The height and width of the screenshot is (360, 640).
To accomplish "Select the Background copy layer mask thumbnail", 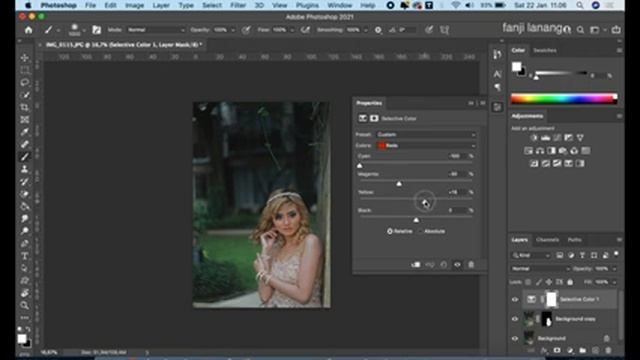I will click(x=547, y=319).
